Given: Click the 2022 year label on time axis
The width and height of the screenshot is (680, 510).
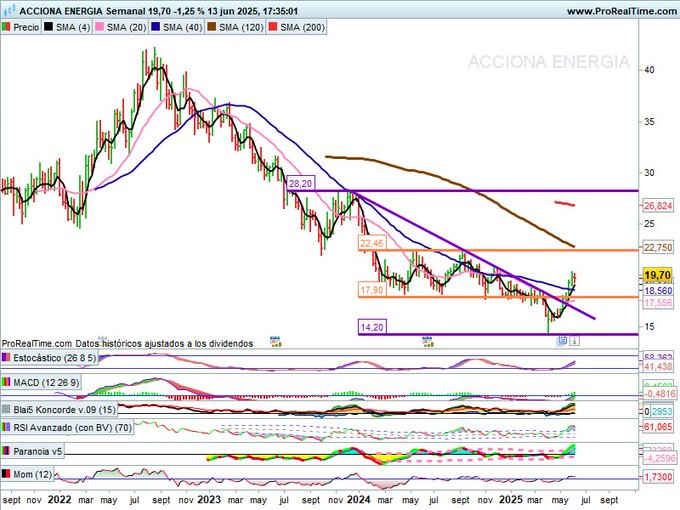Looking at the screenshot, I should coord(59,500).
